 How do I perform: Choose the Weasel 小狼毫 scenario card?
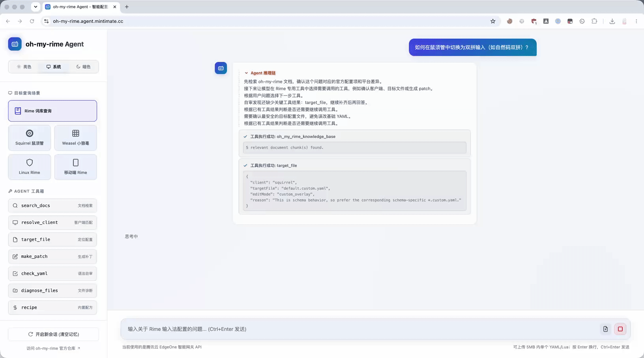coord(75,138)
